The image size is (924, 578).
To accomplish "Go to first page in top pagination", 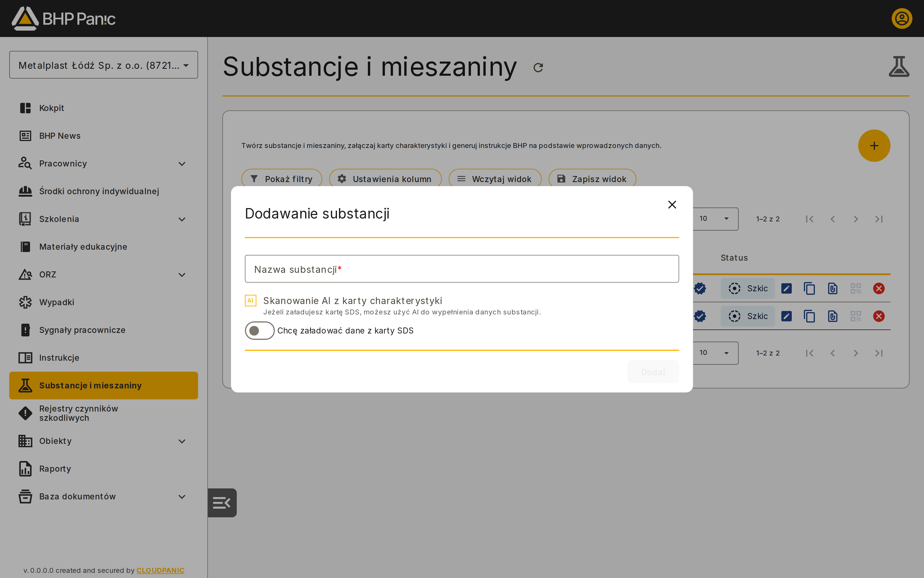I will coord(809,219).
